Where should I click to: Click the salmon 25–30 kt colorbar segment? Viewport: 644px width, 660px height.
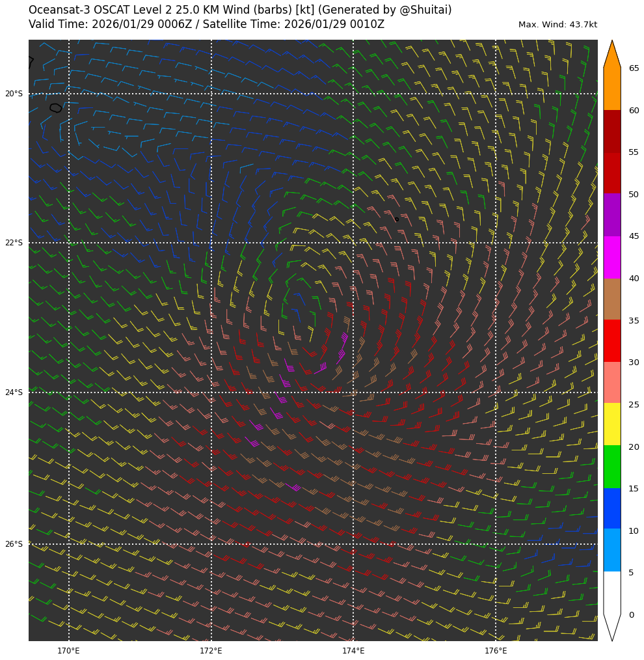click(x=611, y=383)
